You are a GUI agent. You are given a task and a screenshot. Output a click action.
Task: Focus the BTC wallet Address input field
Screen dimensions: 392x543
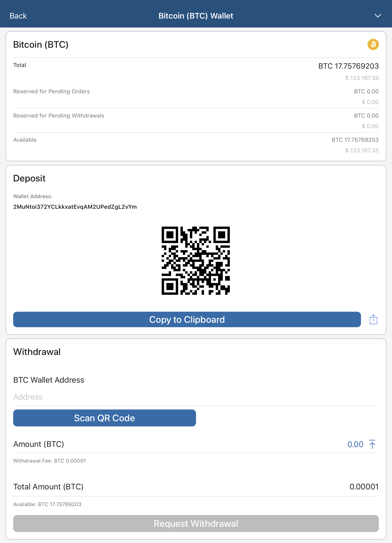click(x=196, y=397)
